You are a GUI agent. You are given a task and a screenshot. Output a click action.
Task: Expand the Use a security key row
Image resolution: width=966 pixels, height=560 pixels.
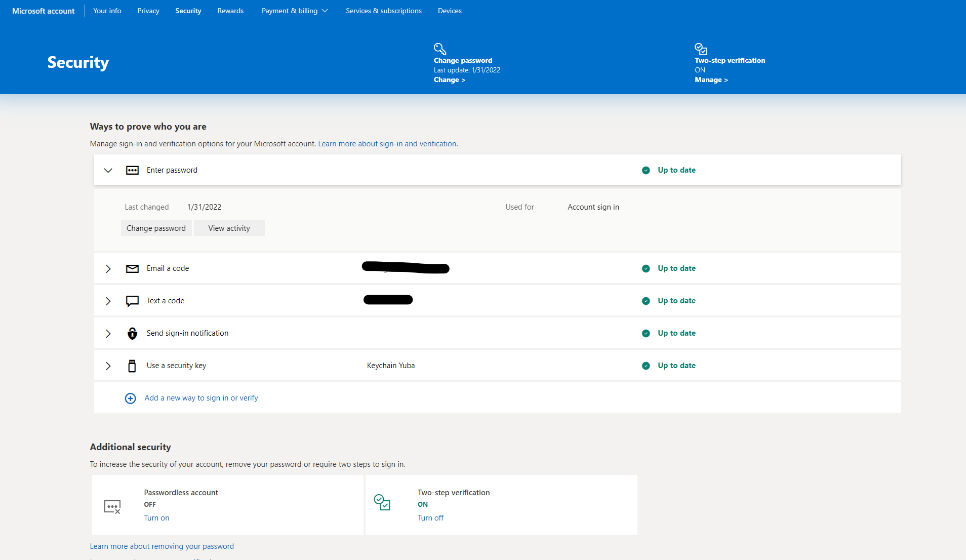(x=108, y=366)
